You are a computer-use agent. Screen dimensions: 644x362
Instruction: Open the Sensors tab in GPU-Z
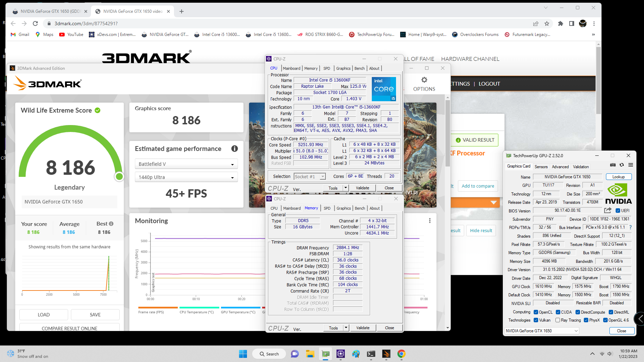541,167
